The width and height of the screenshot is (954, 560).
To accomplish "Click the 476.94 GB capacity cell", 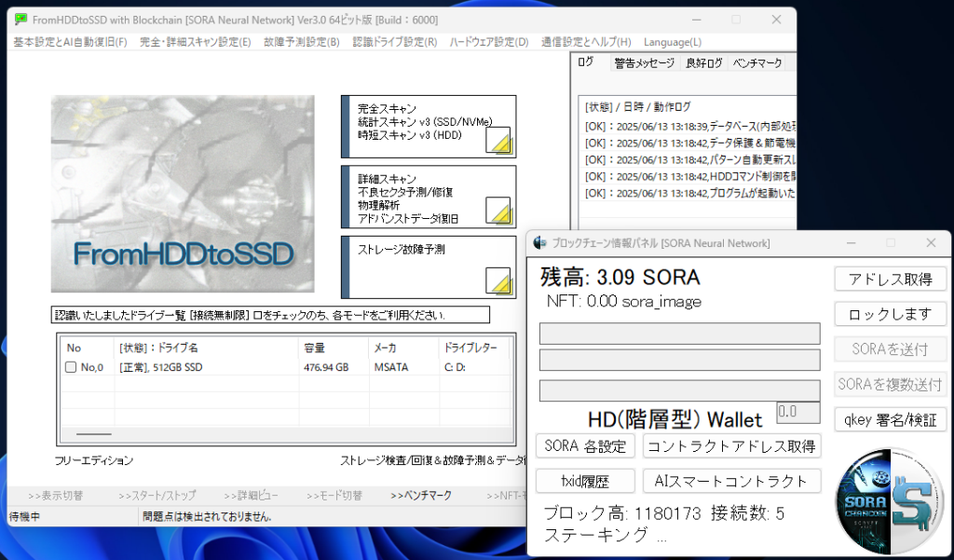I will click(x=326, y=367).
